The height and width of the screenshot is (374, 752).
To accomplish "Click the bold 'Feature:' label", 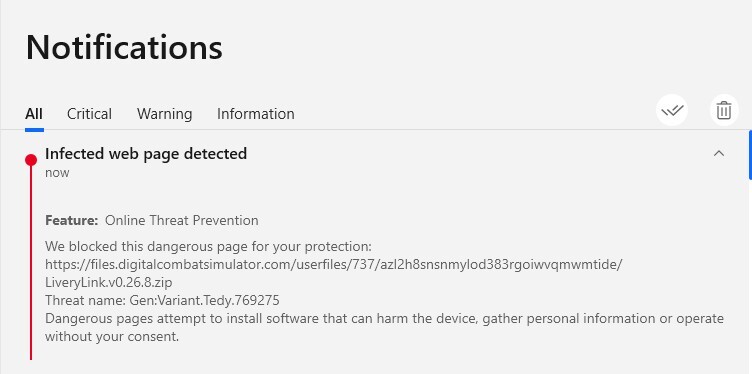I will click(71, 221).
